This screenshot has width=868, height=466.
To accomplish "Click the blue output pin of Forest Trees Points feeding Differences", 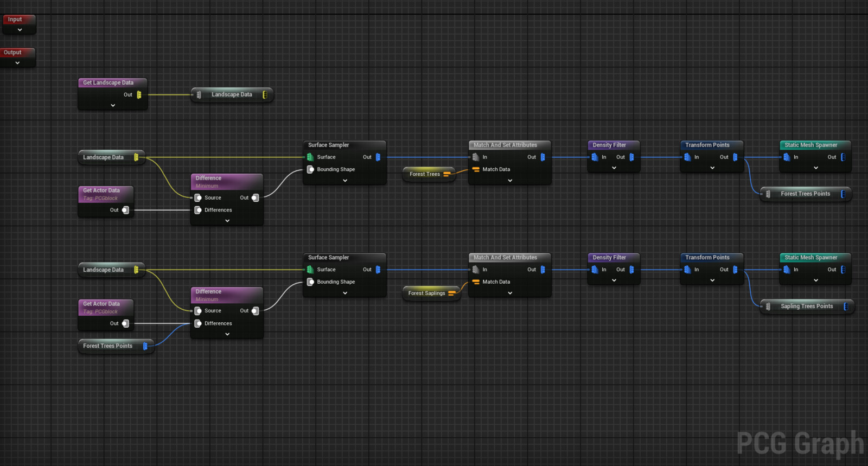I will pos(145,346).
